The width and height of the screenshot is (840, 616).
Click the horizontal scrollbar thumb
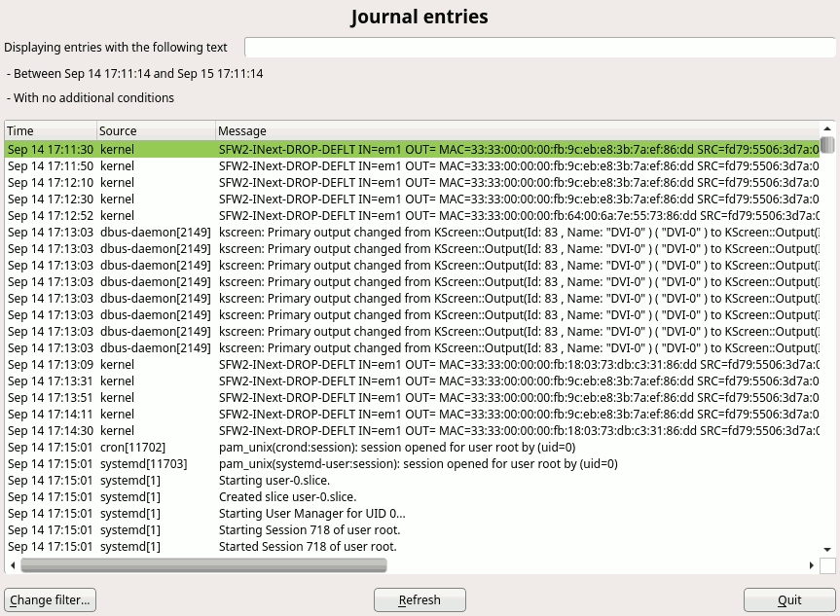203,564
